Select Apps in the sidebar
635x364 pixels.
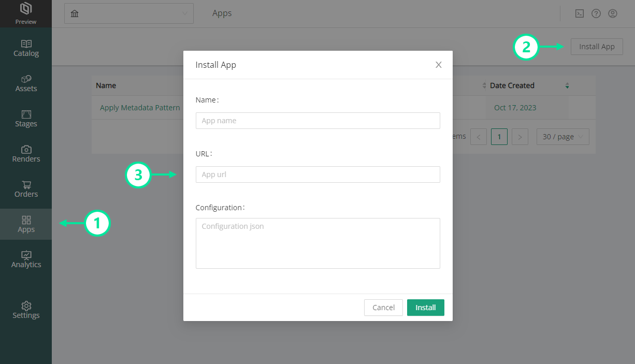point(26,224)
